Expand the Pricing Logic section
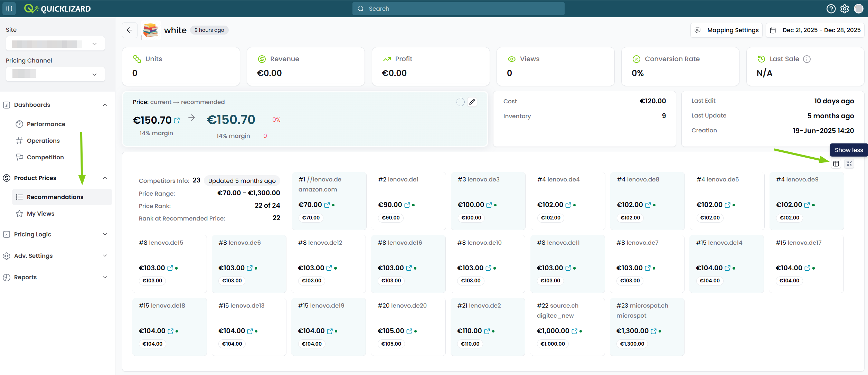Screen dimensions: 868x375 (x=105, y=234)
